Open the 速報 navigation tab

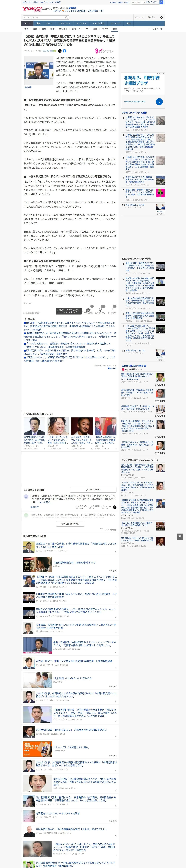pyautogui.click(x=38, y=24)
